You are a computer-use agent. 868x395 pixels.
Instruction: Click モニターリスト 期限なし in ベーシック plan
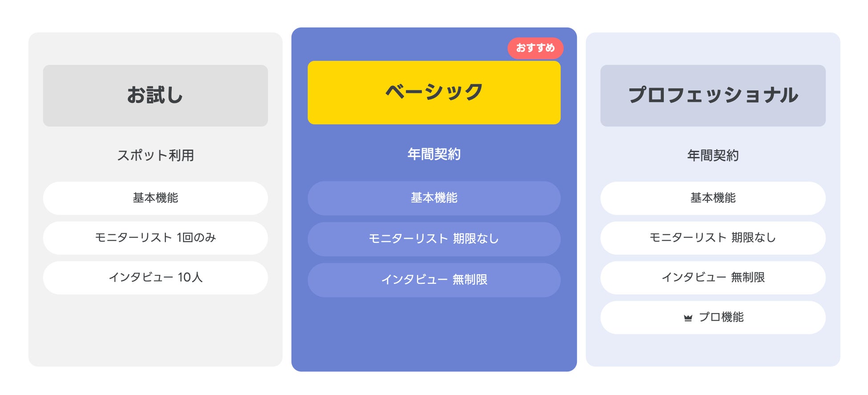click(434, 239)
